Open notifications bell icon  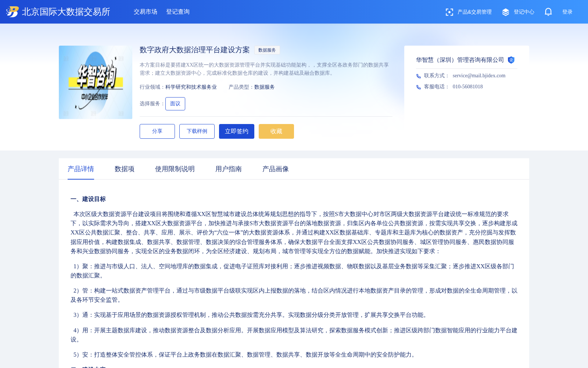pyautogui.click(x=548, y=12)
